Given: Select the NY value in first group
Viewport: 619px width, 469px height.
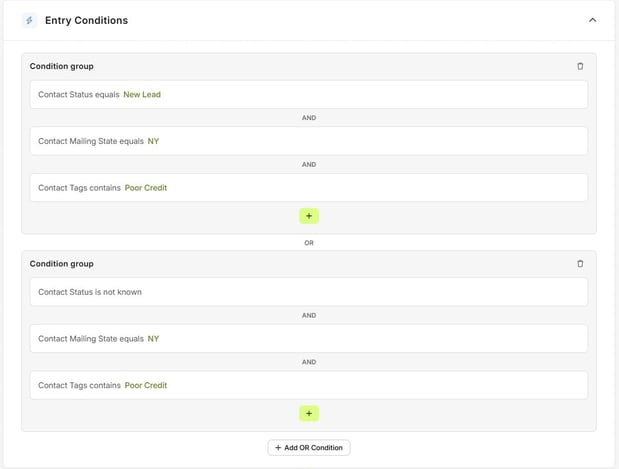Looking at the screenshot, I should tap(153, 141).
